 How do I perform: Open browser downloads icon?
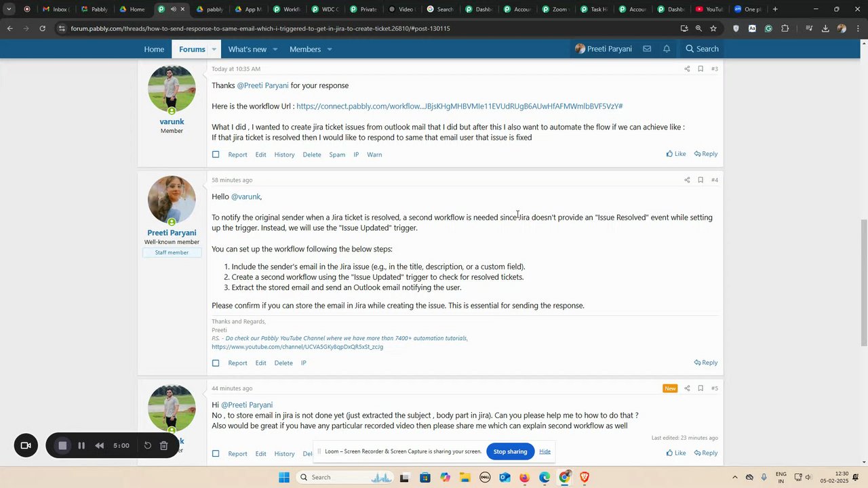[x=825, y=28]
